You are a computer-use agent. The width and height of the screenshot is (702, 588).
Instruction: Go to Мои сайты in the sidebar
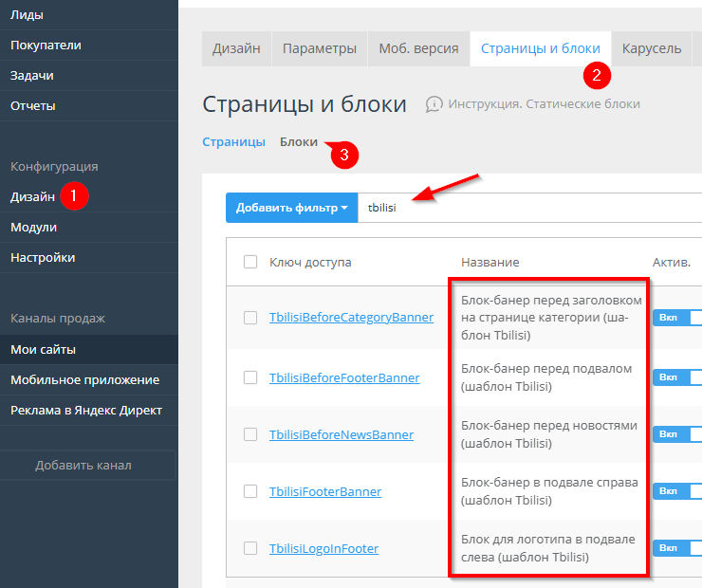[x=43, y=349]
